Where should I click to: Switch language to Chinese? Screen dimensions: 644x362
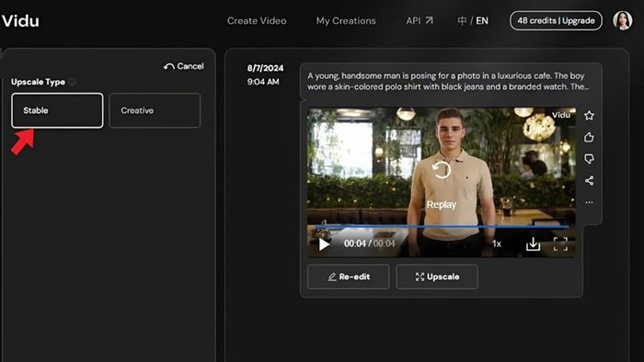(462, 20)
